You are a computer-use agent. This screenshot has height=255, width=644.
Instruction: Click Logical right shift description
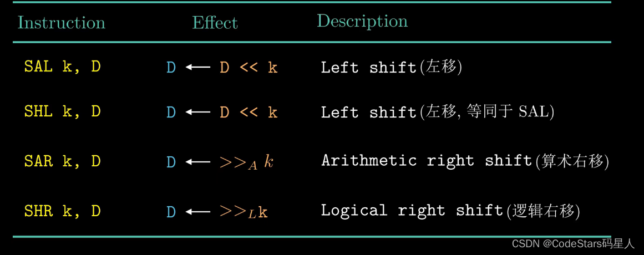(x=450, y=211)
